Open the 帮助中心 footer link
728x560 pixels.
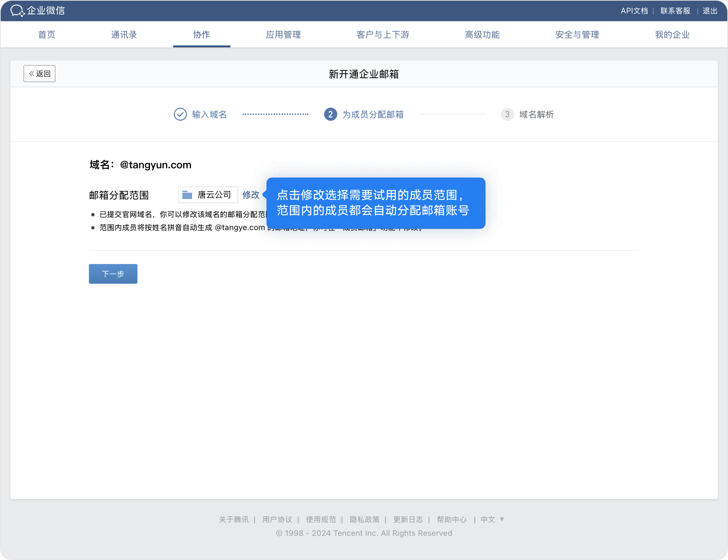pos(452,520)
